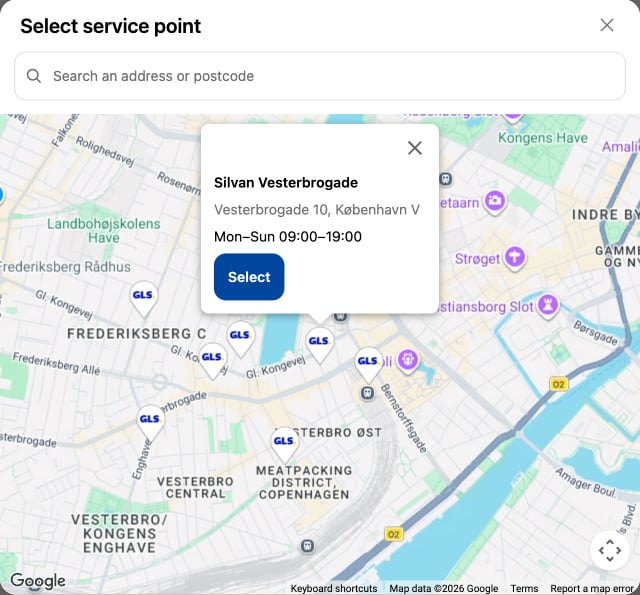Image resolution: width=640 pixels, height=595 pixels.
Task: Click GLS pin above Meatpacking District
Action: (x=284, y=446)
